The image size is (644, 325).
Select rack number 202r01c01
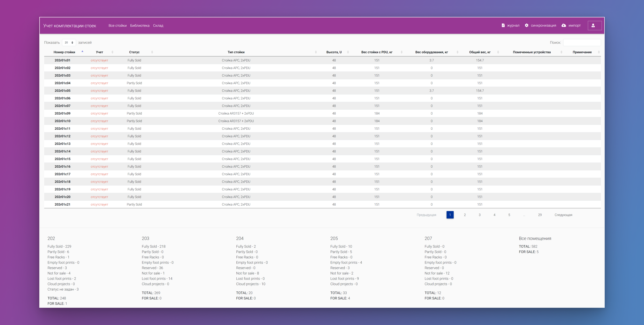pyautogui.click(x=62, y=60)
